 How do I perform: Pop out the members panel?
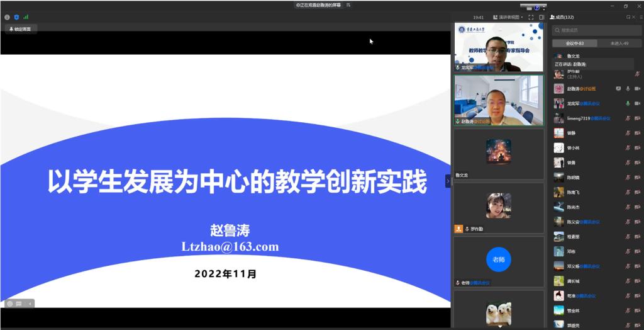point(628,17)
